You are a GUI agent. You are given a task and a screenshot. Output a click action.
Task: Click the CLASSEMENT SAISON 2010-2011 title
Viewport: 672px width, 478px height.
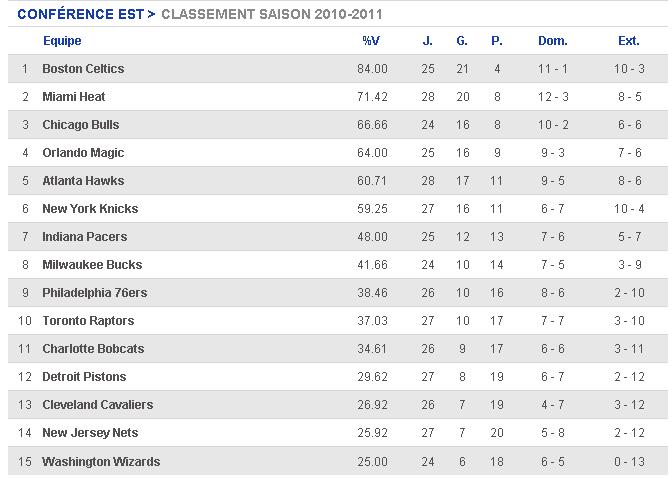pyautogui.click(x=272, y=14)
